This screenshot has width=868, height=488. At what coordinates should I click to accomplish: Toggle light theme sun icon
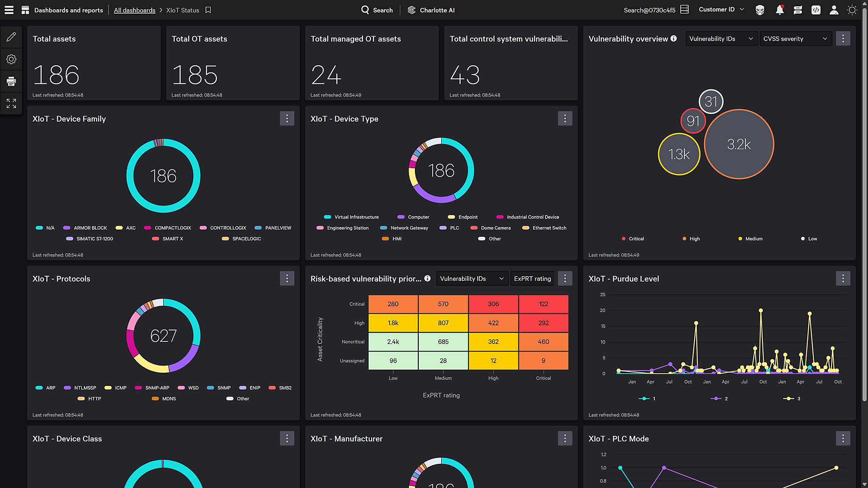(x=852, y=10)
